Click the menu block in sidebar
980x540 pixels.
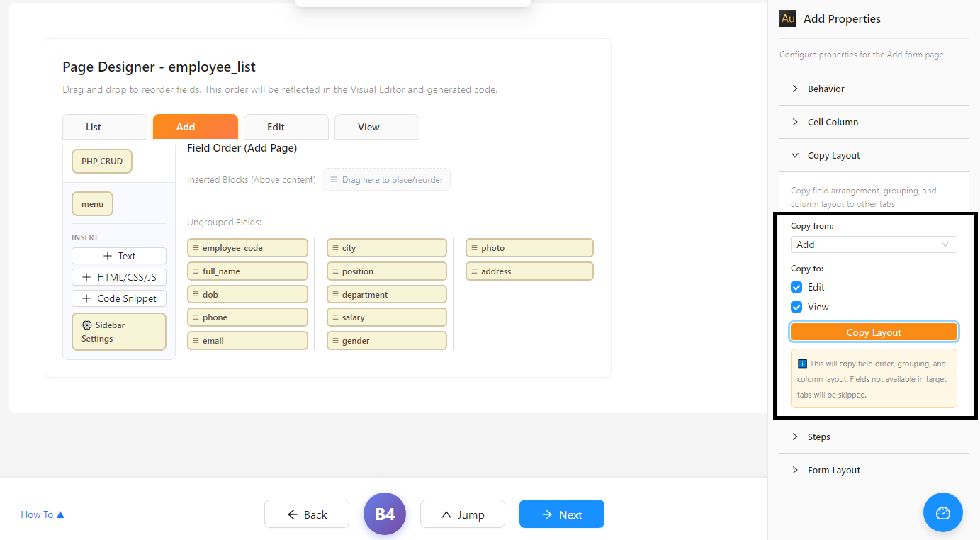(92, 204)
